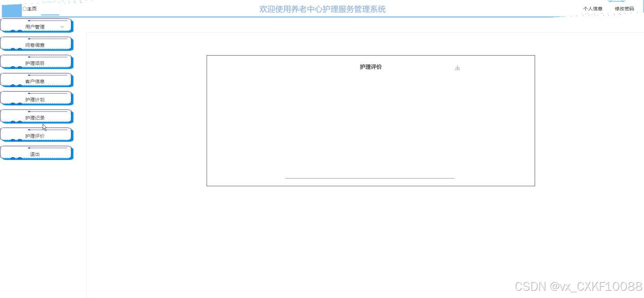Image resolution: width=644 pixels, height=298 pixels.
Task: Click 退出 to log out
Action: click(36, 153)
